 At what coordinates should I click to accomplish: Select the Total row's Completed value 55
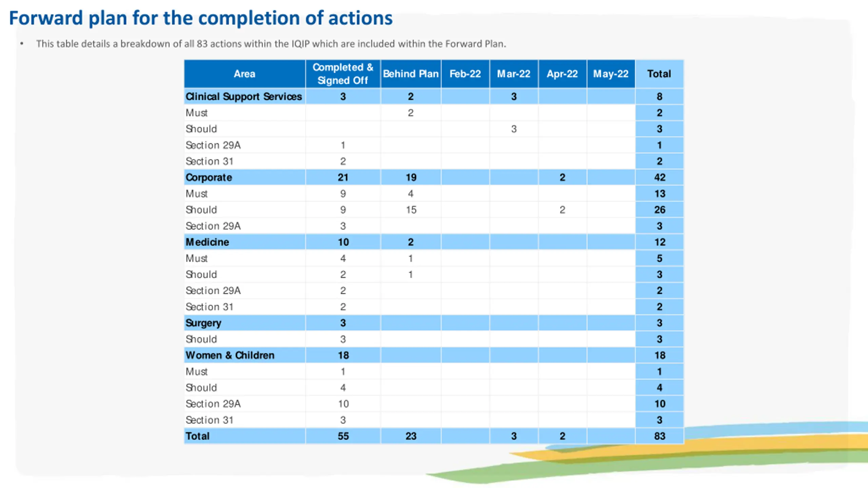pos(343,436)
